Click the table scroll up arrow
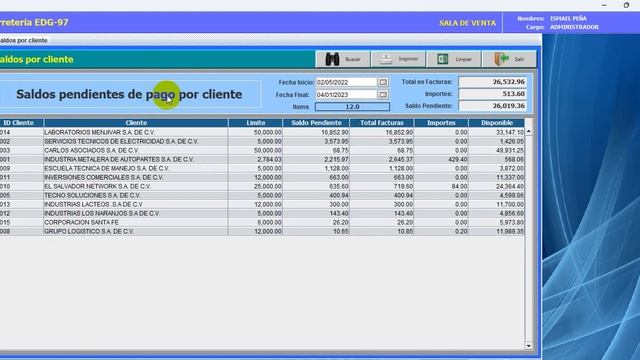 coord(529,131)
